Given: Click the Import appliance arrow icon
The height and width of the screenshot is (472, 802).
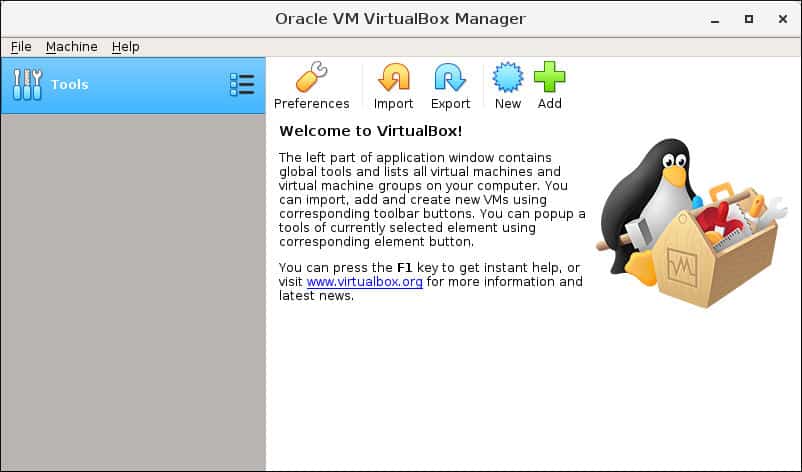Looking at the screenshot, I should pyautogui.click(x=393, y=77).
